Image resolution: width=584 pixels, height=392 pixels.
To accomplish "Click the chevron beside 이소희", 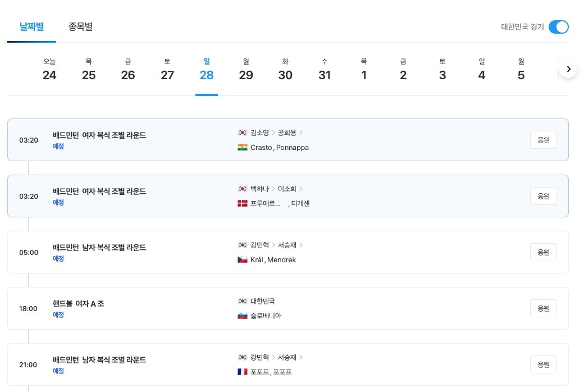I will tap(301, 189).
